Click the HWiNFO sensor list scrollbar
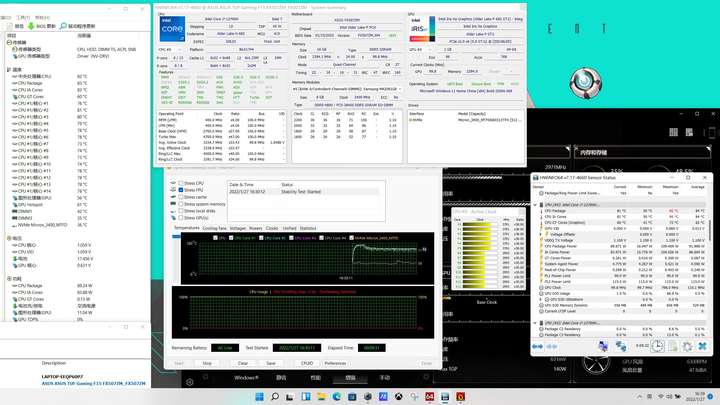Screen dimensions: 720x405 coord(709,230)
